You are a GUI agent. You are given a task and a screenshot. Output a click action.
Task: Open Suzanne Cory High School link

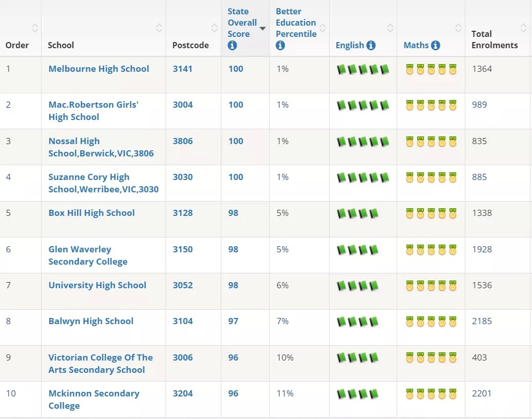click(x=104, y=183)
